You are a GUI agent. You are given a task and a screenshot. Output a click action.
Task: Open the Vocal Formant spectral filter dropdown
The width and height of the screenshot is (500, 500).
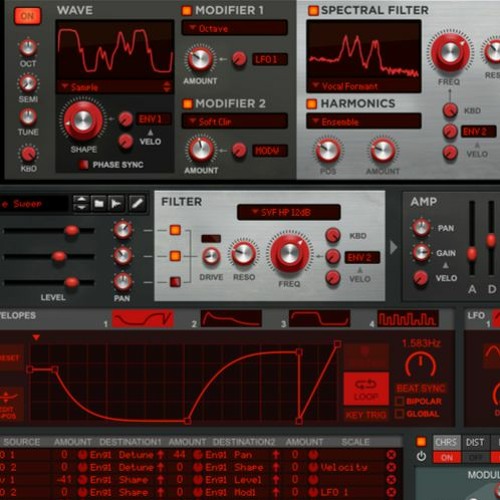pyautogui.click(x=363, y=86)
